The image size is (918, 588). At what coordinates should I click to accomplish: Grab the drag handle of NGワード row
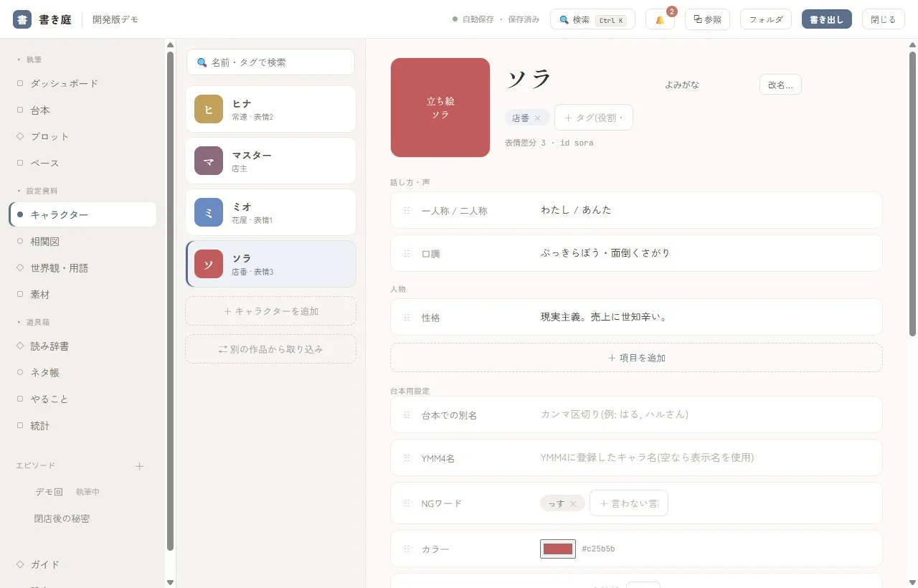coord(407,503)
